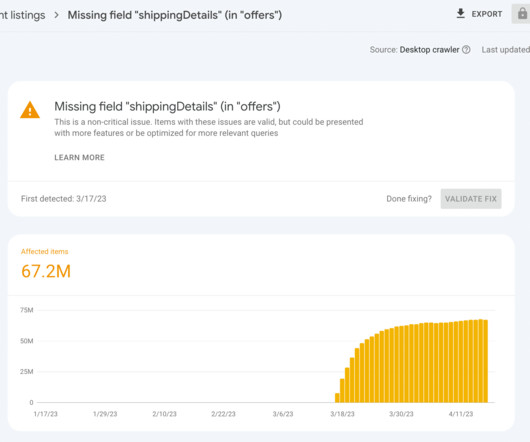Click the first small bar near 3/18/23

[x=337, y=398]
